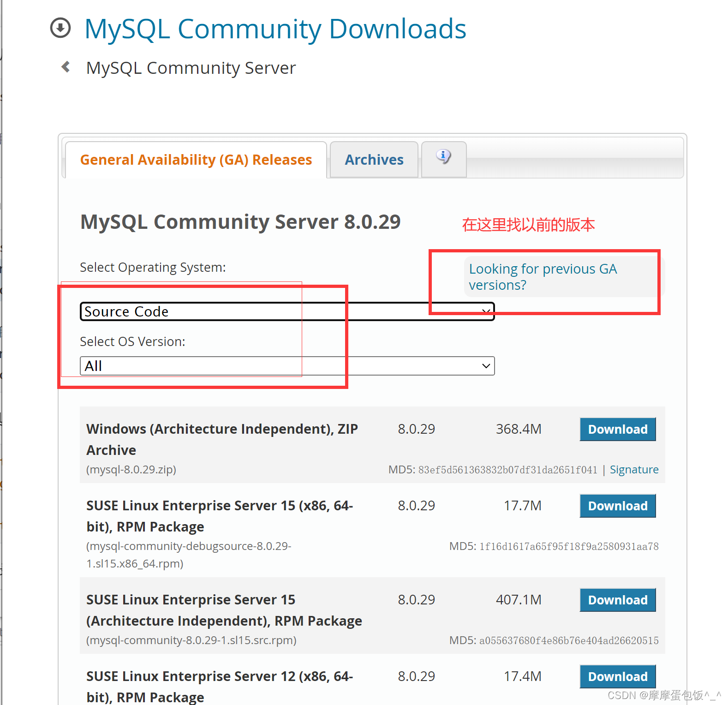Download SUSE Linux Enterprise Server 12 17.4M RPM

pyautogui.click(x=618, y=676)
